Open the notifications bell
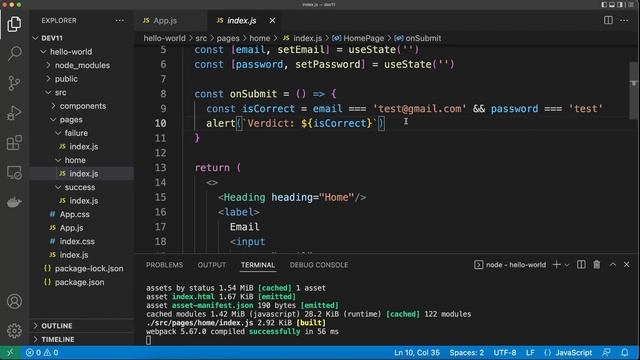Screen dimensions: 640x360 [624, 353]
